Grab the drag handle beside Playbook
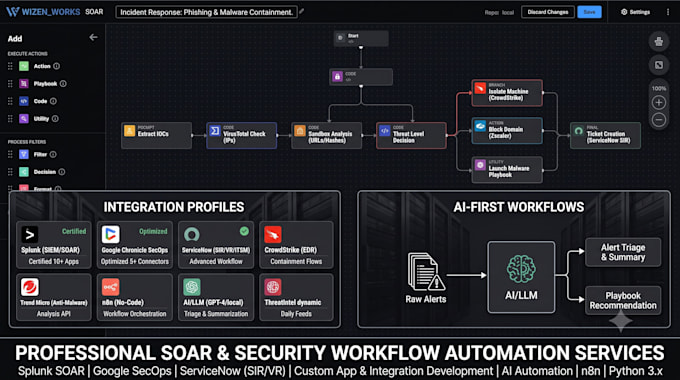 pos(10,84)
